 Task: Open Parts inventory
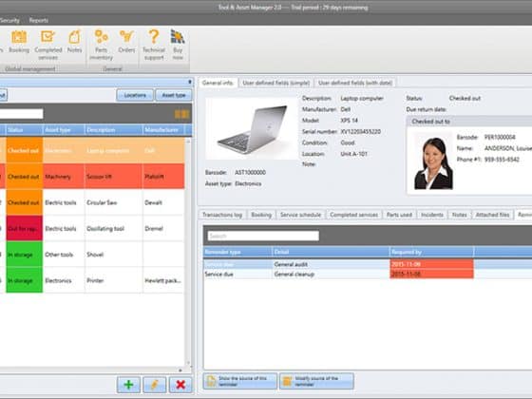point(101,45)
